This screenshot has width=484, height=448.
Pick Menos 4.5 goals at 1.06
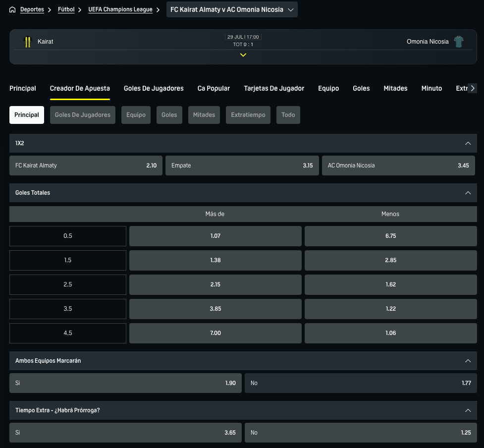coord(391,333)
